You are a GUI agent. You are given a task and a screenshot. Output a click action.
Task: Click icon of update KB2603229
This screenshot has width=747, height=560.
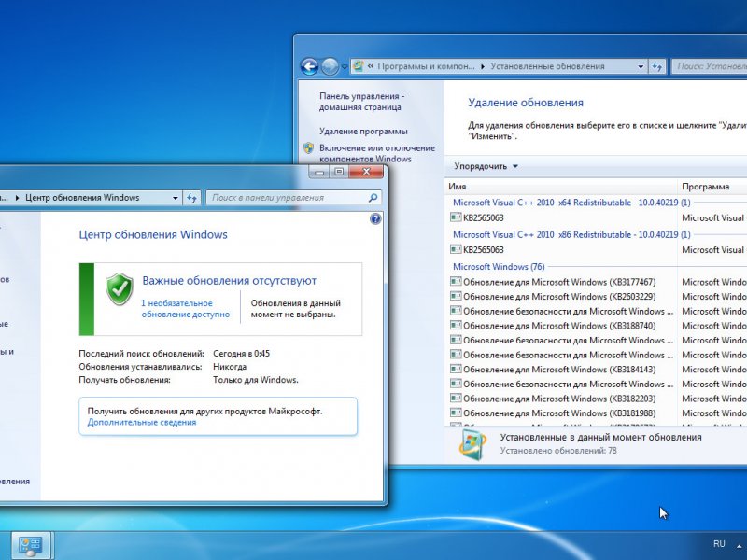click(456, 296)
